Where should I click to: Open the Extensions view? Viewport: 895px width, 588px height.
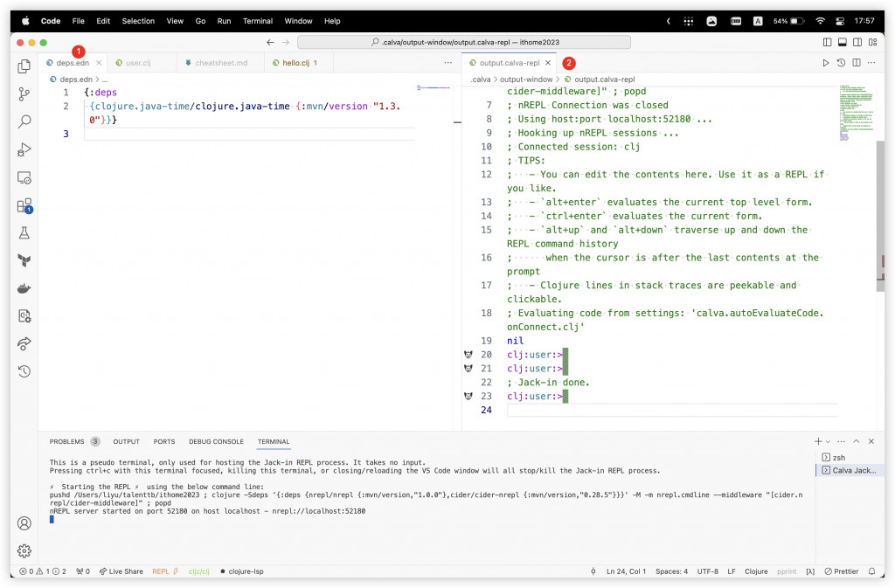click(x=24, y=205)
